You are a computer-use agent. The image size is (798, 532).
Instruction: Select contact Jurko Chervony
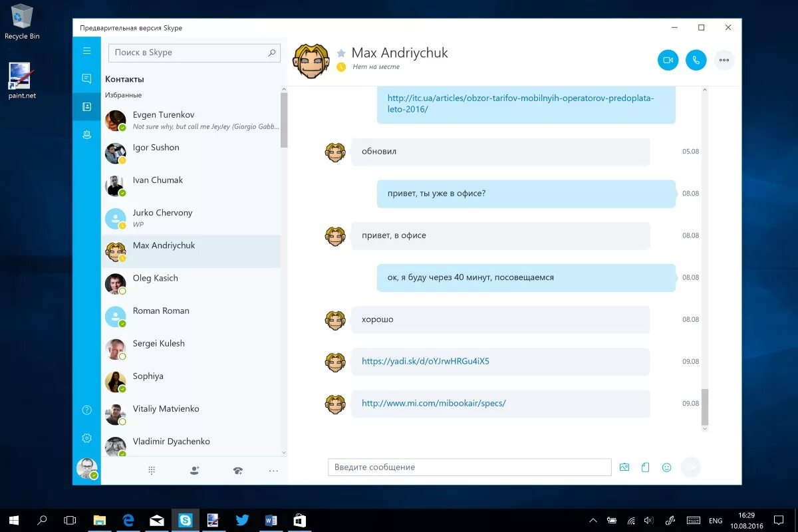tap(191, 218)
